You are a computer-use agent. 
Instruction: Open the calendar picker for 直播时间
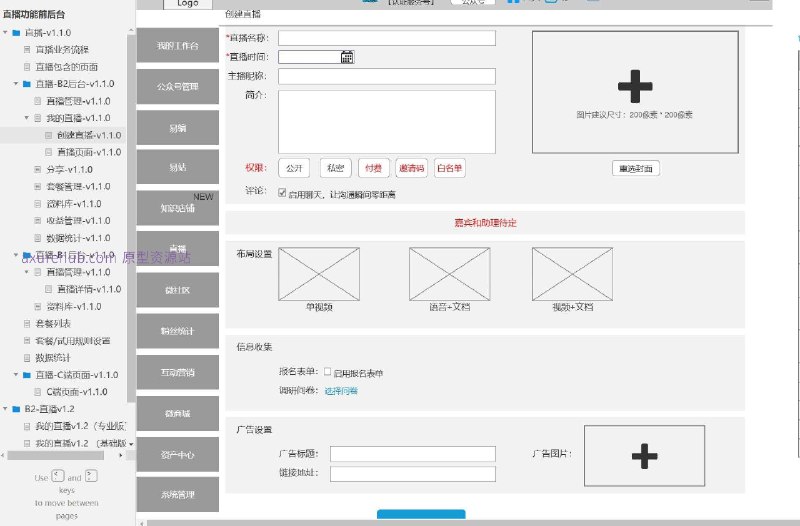click(347, 57)
